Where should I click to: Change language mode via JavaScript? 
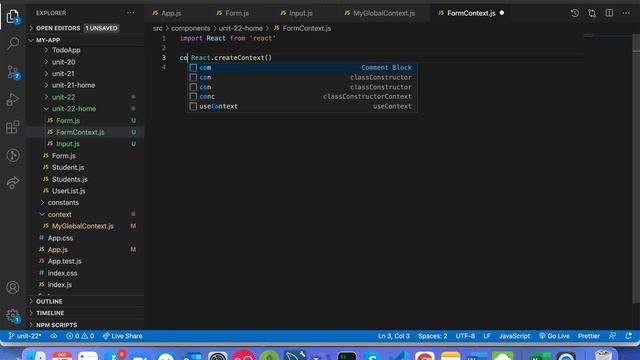pos(514,336)
